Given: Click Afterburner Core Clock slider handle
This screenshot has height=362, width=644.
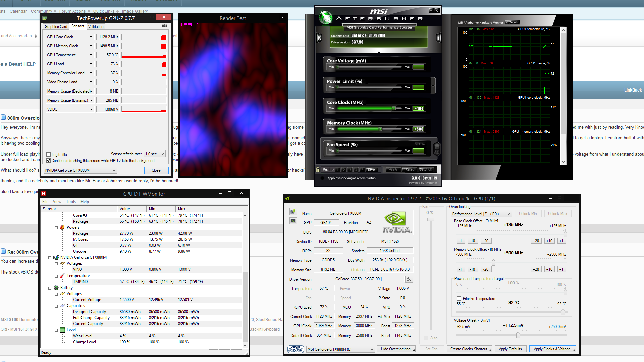Looking at the screenshot, I should click(x=394, y=108).
